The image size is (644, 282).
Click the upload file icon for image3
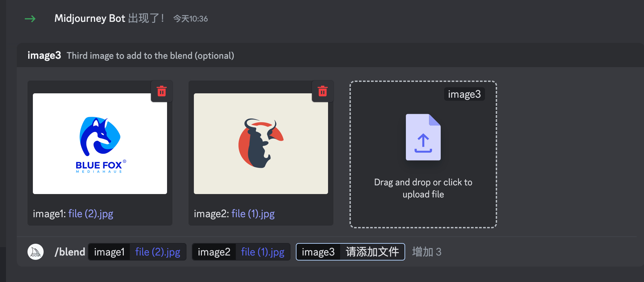click(423, 137)
